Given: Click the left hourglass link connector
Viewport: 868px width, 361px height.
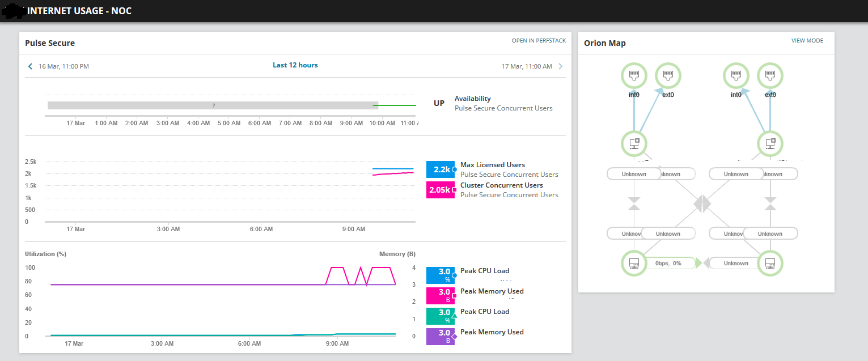Looking at the screenshot, I should (x=634, y=203).
